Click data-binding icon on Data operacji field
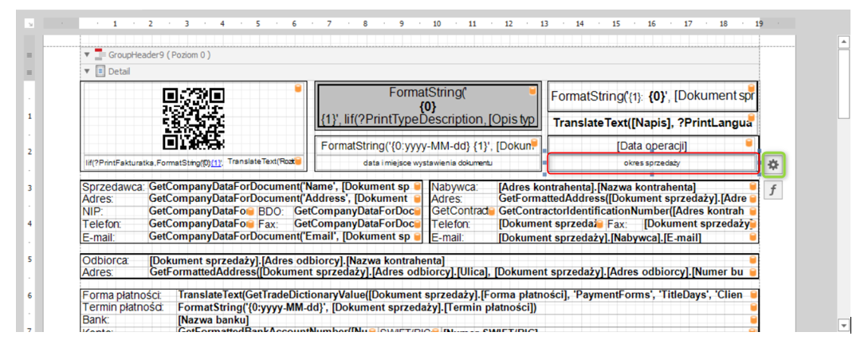 (x=750, y=144)
